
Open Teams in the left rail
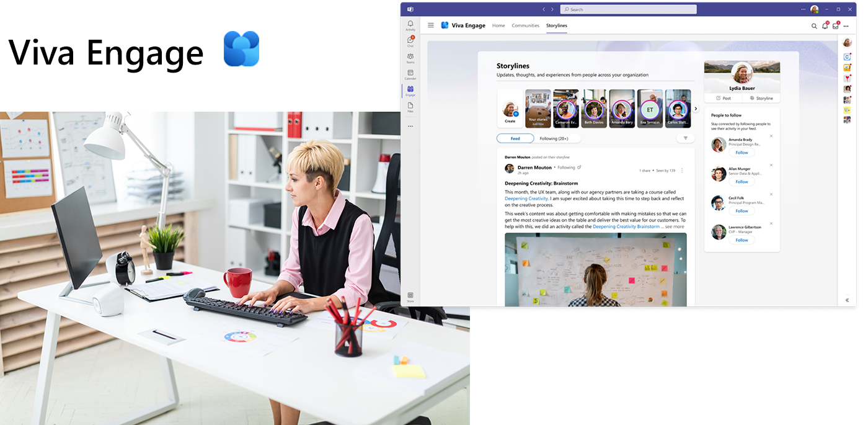(x=410, y=58)
